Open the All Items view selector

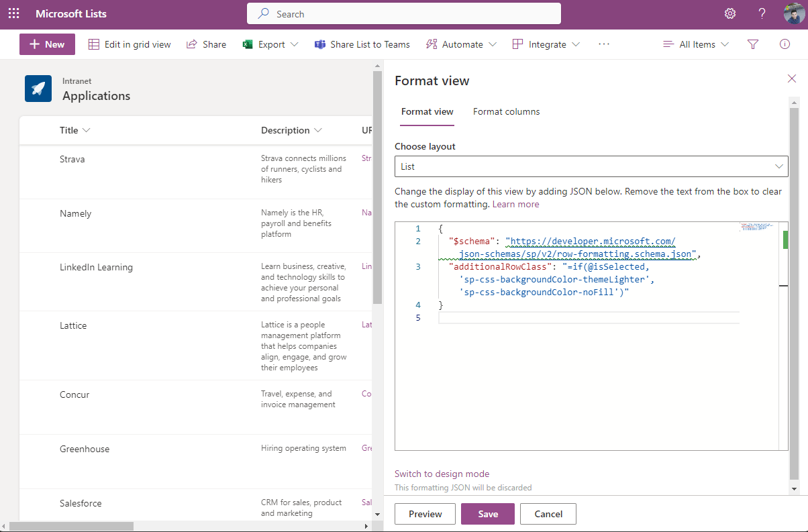[x=695, y=44]
